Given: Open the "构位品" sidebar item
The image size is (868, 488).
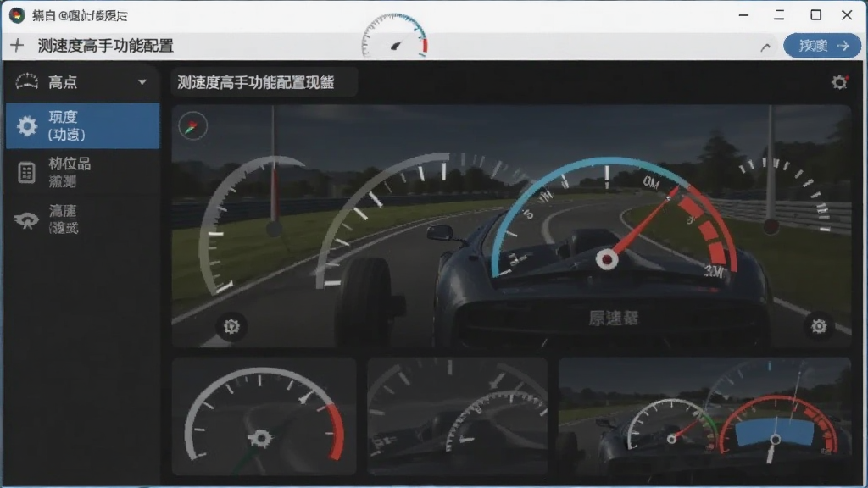Looking at the screenshot, I should pyautogui.click(x=82, y=172).
